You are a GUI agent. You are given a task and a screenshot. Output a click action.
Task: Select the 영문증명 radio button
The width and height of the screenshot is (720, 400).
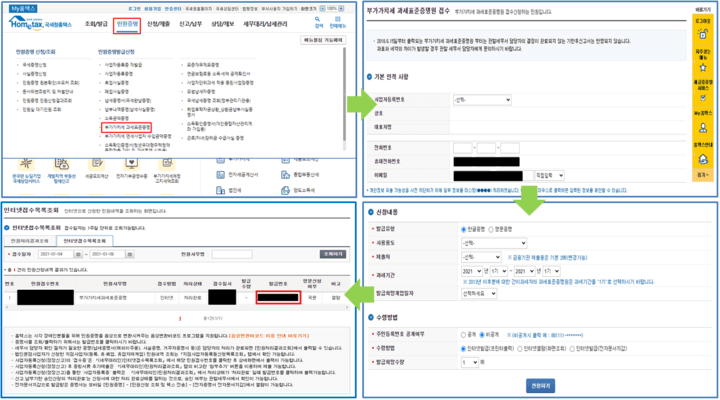[x=491, y=229]
